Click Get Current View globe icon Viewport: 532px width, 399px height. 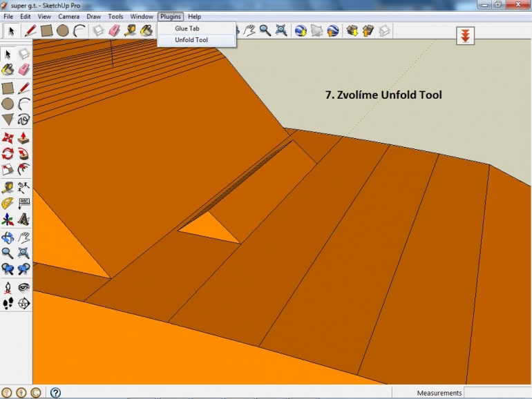coord(301,31)
